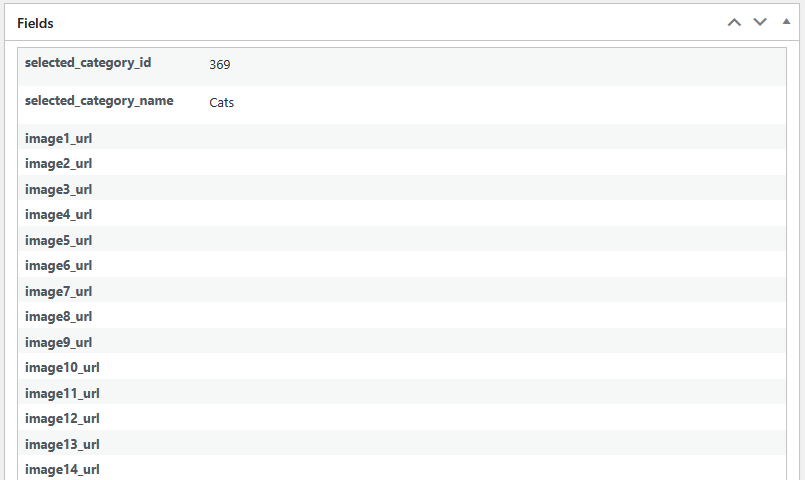Click the value 369
Screen dimensions: 805x480
(x=220, y=64)
